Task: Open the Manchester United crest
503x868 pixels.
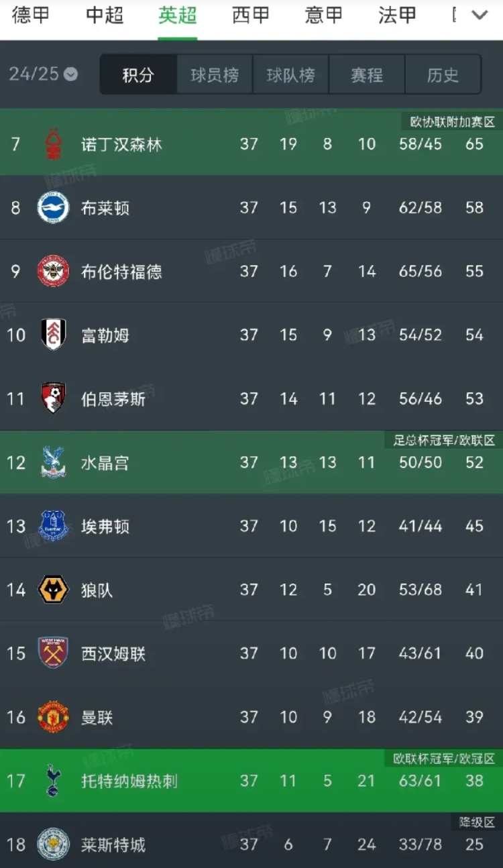Action: 53,717
